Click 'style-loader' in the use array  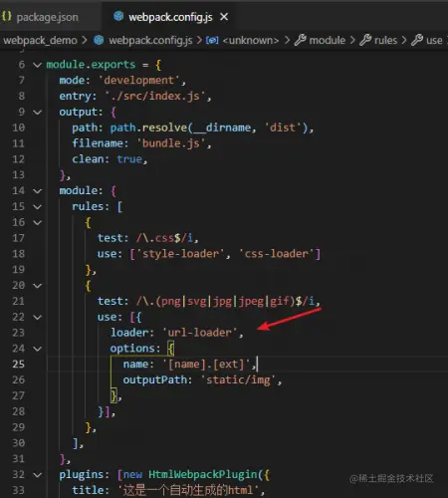click(180, 254)
